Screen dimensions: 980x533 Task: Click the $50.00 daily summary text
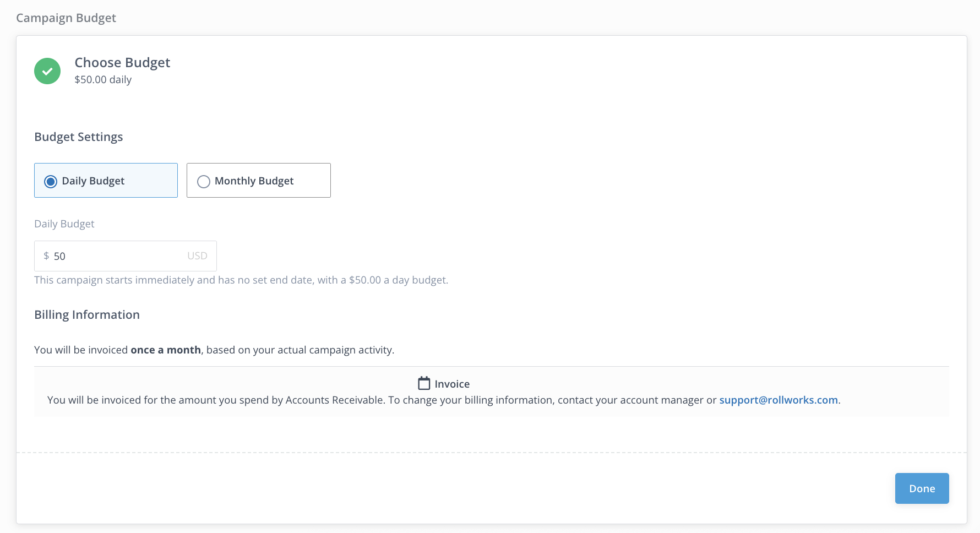(x=103, y=80)
